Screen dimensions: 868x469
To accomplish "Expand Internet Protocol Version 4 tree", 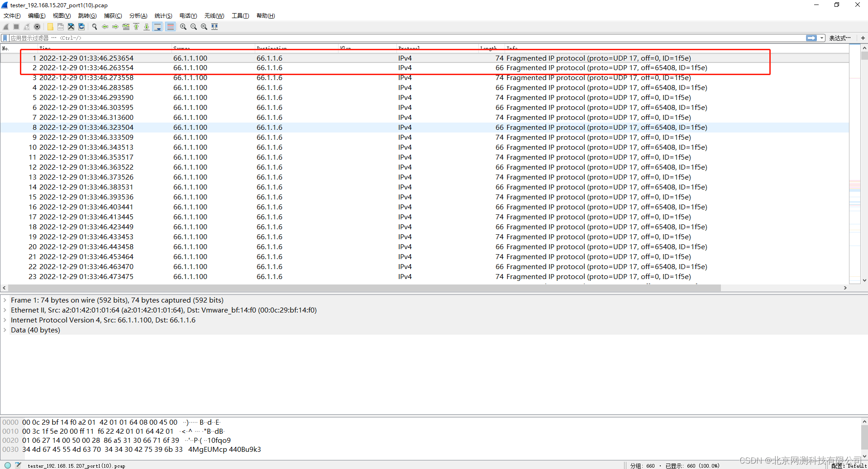I will 5,320.
